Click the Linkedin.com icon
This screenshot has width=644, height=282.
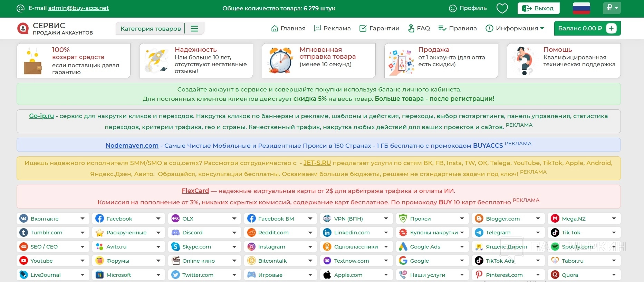(x=327, y=233)
